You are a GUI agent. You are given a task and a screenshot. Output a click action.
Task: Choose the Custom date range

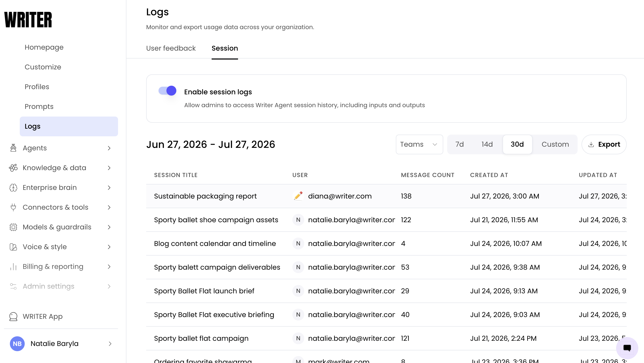555,144
